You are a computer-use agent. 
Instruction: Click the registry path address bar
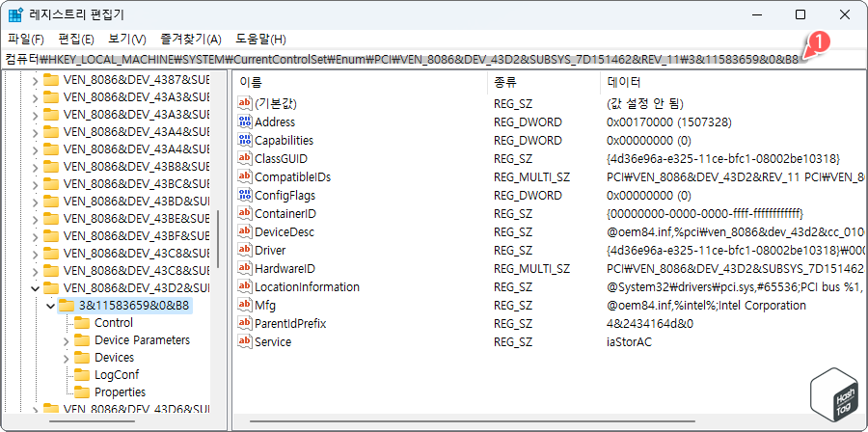pos(433,60)
